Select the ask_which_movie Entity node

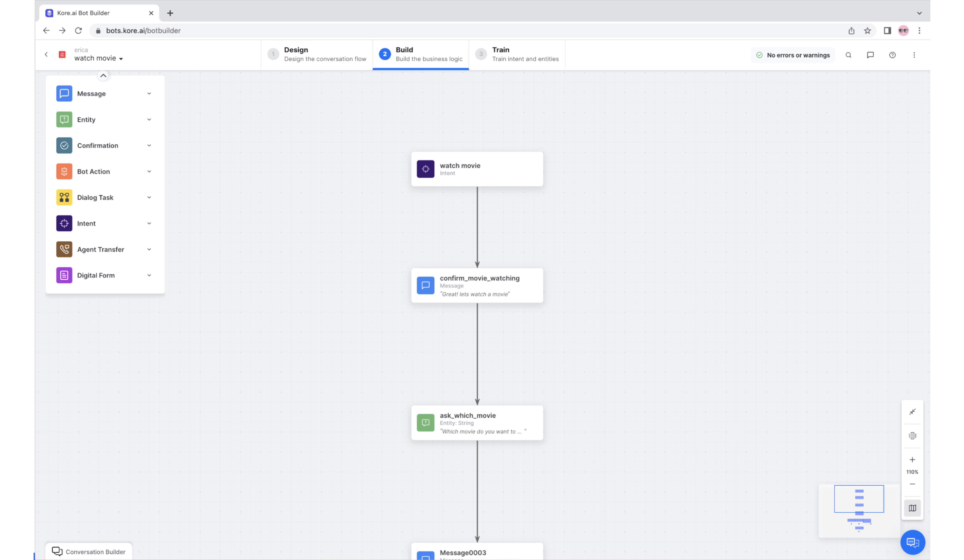coord(477,423)
